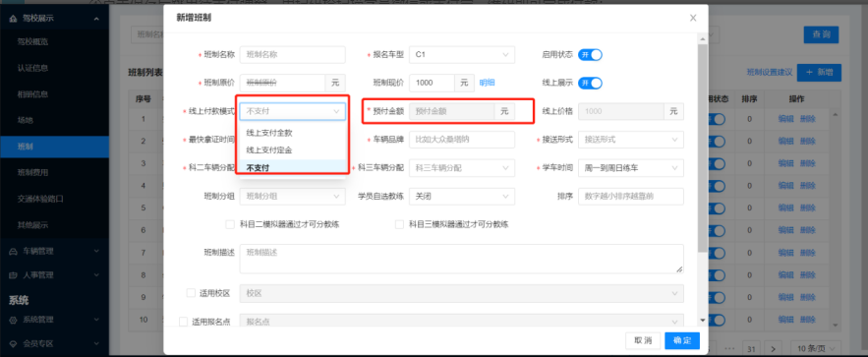Expand 会员专区 sidebar section
This screenshot has height=357, width=868.
point(54,343)
